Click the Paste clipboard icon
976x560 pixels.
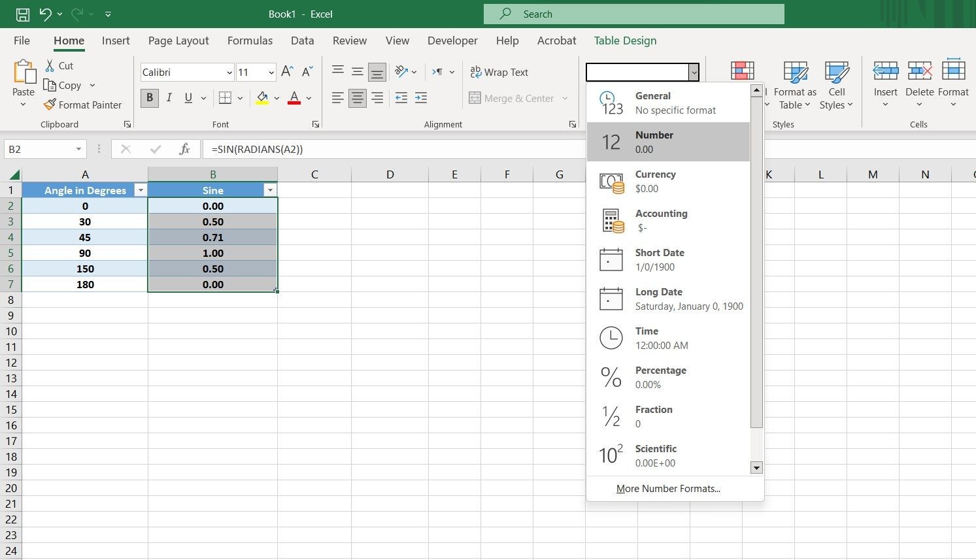click(24, 71)
